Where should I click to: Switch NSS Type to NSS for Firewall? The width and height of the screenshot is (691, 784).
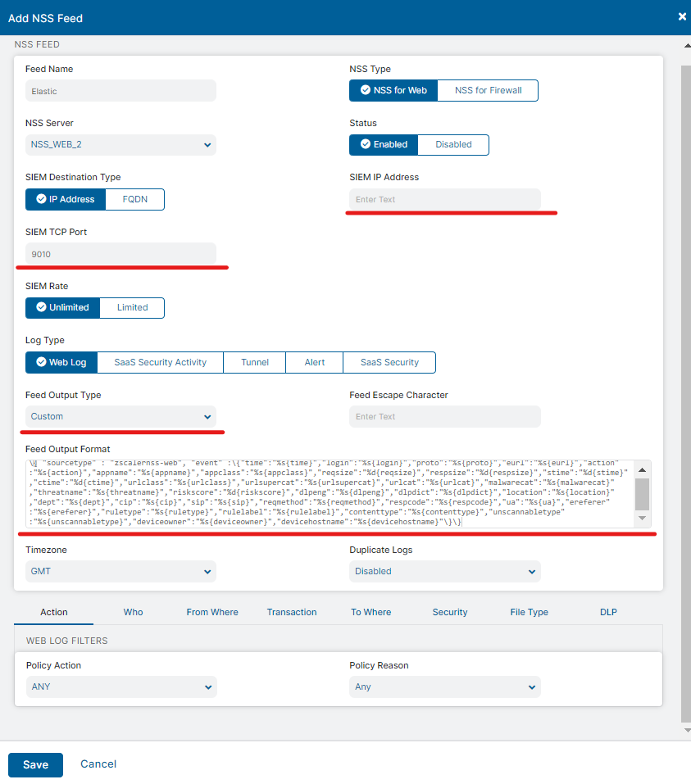[x=487, y=90]
